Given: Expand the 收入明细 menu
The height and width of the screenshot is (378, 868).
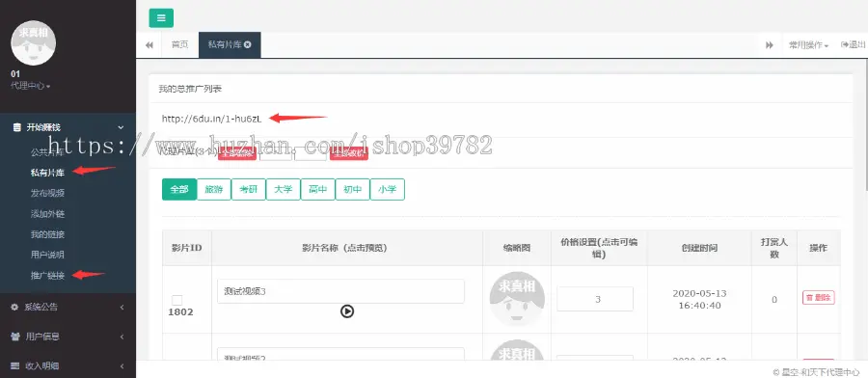Looking at the screenshot, I should pyautogui.click(x=68, y=365).
